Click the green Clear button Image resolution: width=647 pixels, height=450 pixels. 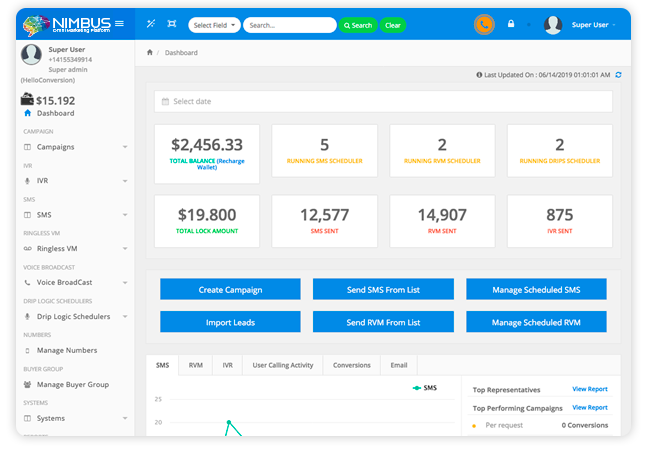tap(393, 25)
